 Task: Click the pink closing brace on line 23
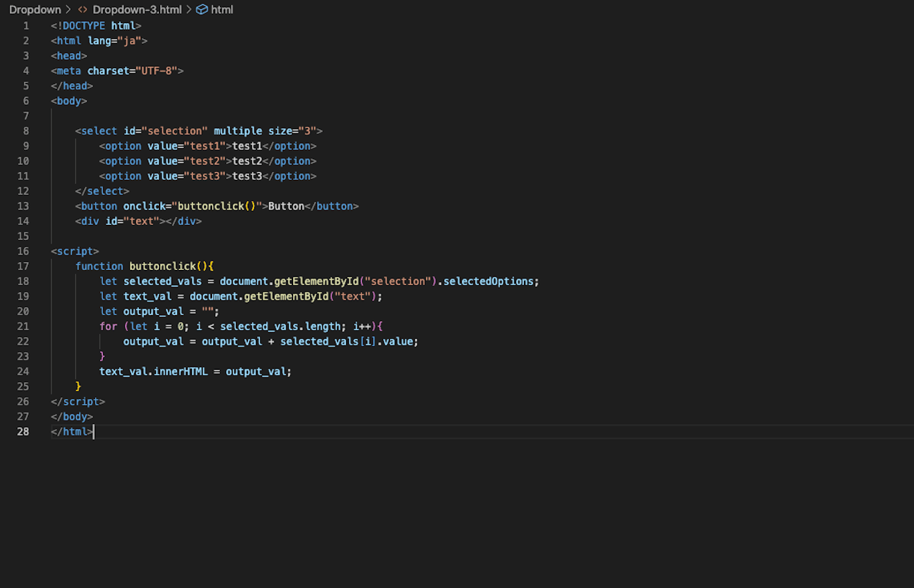(102, 356)
